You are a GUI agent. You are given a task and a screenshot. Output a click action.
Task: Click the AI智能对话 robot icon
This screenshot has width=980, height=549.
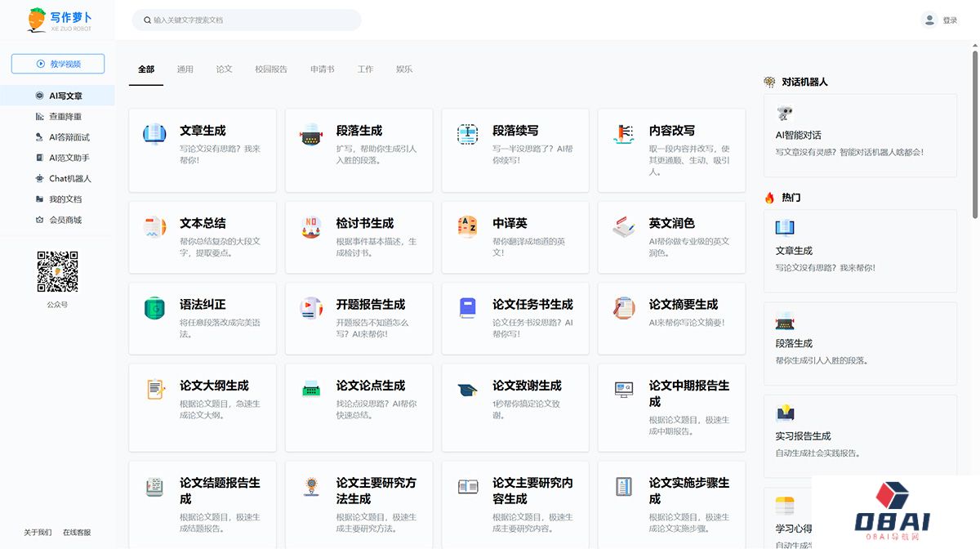(785, 113)
